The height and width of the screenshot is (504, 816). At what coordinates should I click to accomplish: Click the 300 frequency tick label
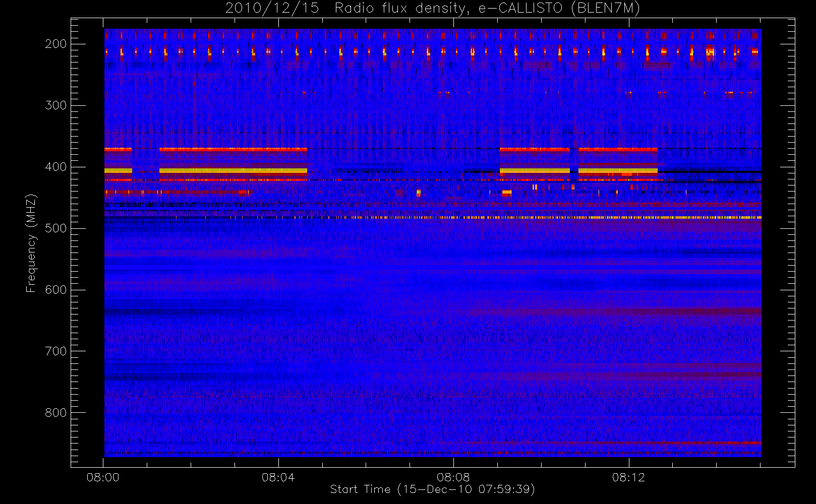55,105
